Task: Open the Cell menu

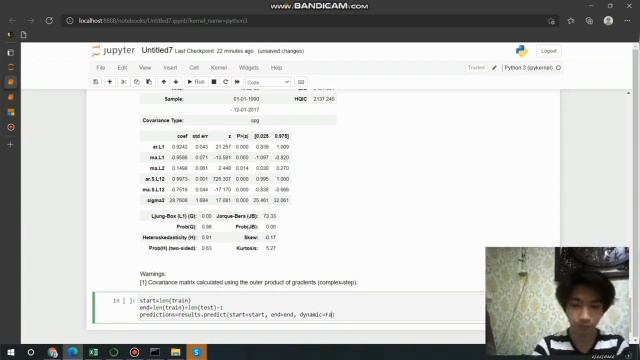Action: point(194,68)
